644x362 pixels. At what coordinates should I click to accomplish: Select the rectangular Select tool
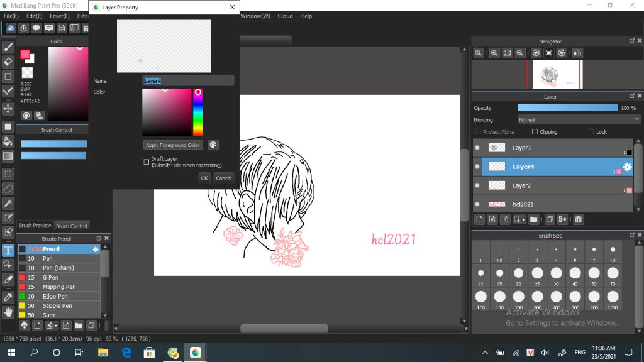(x=8, y=174)
